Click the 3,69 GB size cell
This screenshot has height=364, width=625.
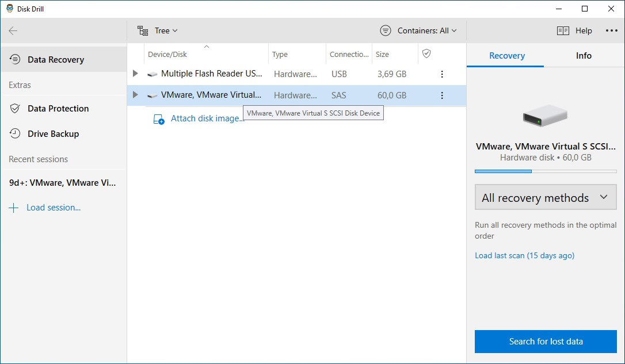tap(392, 74)
